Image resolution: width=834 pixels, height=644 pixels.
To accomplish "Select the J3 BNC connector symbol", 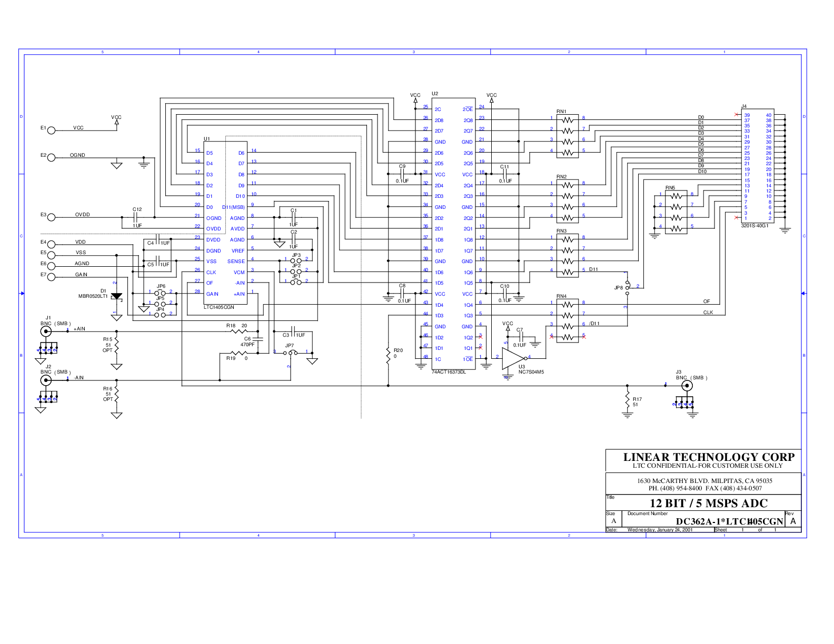I will (687, 386).
